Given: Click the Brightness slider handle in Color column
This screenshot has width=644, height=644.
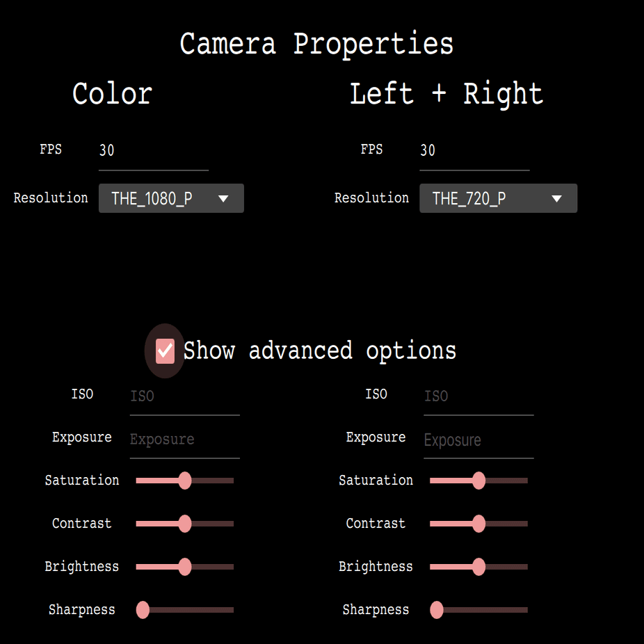Looking at the screenshot, I should [x=184, y=567].
